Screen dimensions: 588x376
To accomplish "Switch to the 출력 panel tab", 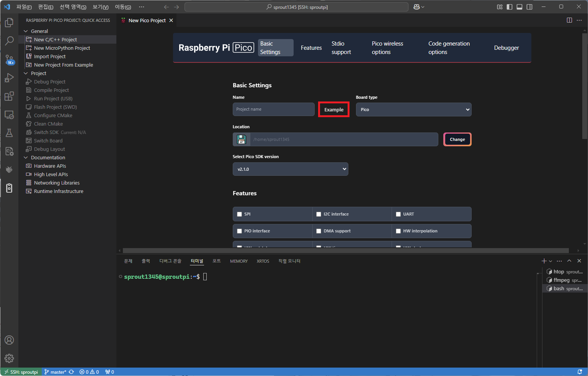I will tap(146, 261).
